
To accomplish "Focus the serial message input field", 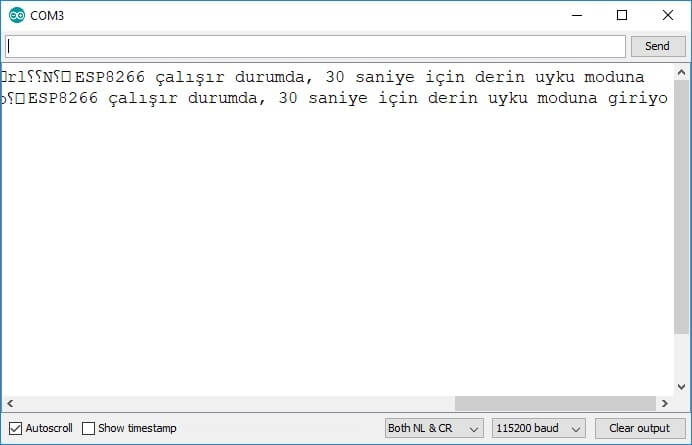I will tap(316, 46).
